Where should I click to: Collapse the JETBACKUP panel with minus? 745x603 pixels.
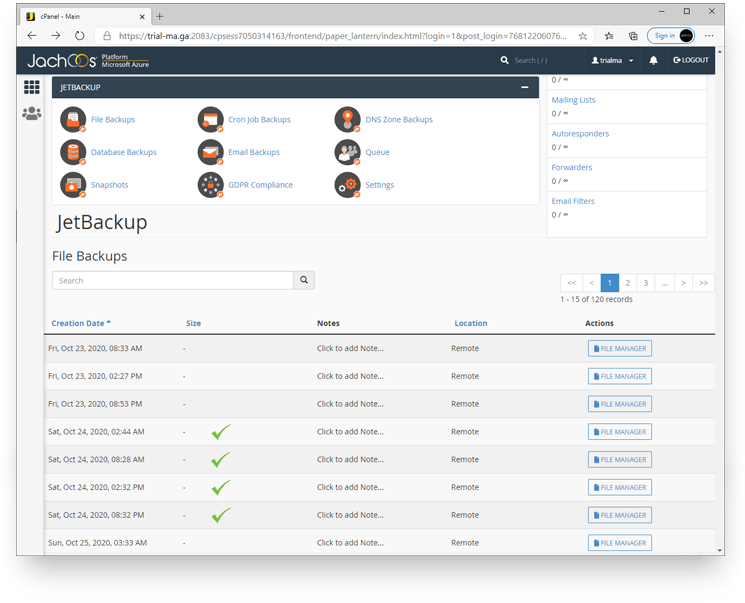(x=525, y=87)
